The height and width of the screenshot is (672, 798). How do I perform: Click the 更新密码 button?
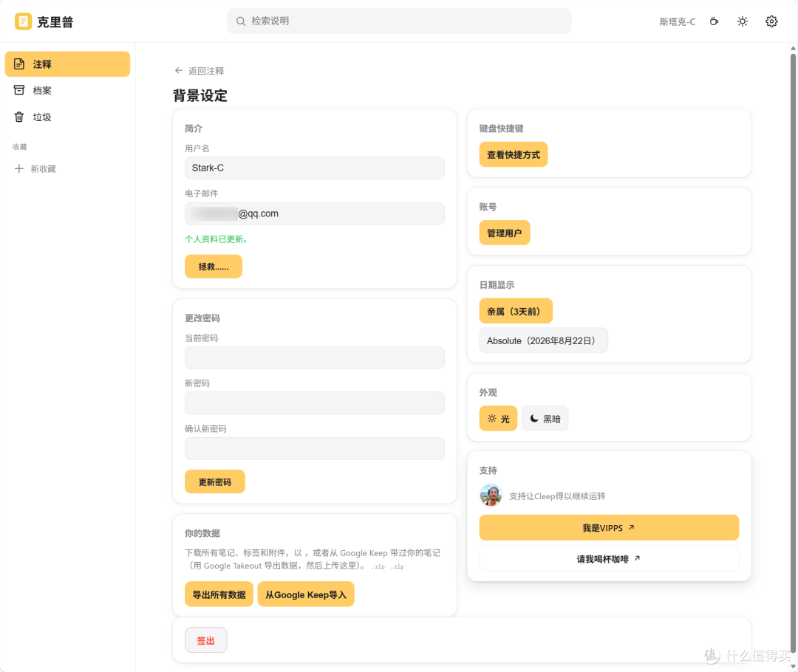215,481
